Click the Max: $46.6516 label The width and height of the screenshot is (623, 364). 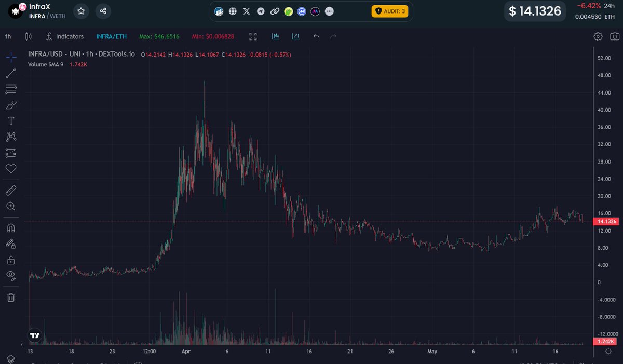pyautogui.click(x=159, y=36)
